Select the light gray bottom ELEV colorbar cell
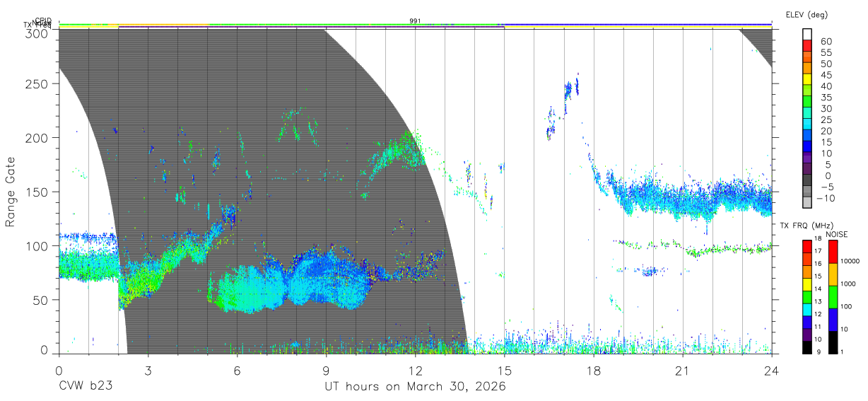Viewport: 868px width, 401px height. 807,203
